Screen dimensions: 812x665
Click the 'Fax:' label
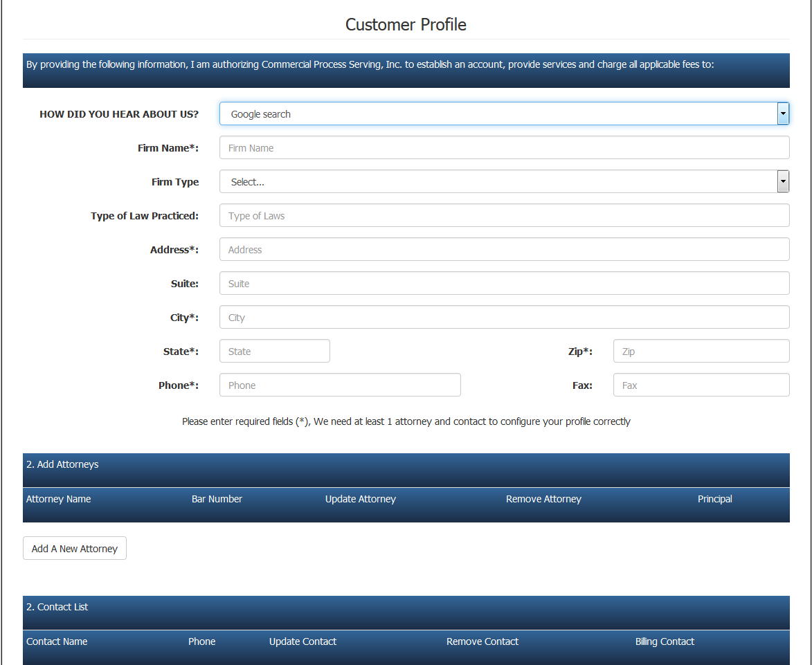pyautogui.click(x=583, y=385)
